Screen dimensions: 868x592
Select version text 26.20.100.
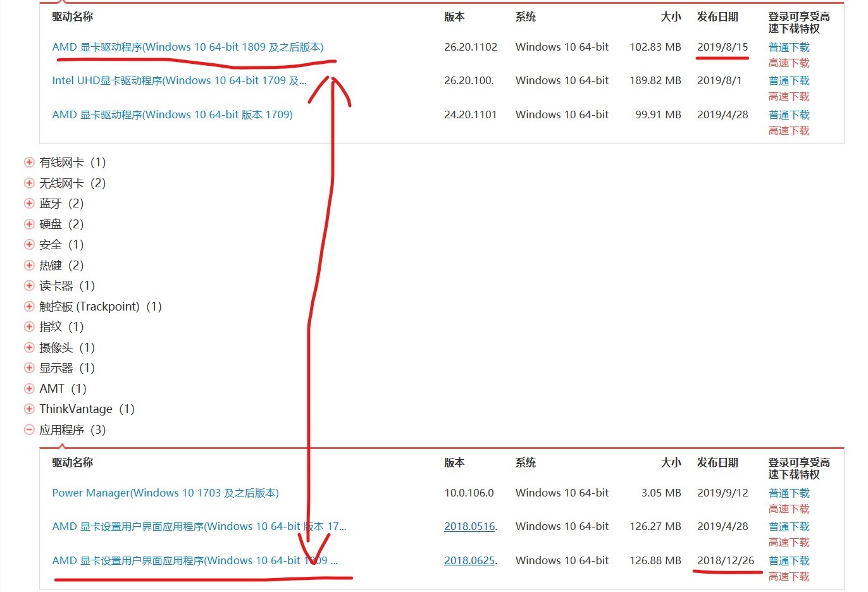(x=469, y=80)
